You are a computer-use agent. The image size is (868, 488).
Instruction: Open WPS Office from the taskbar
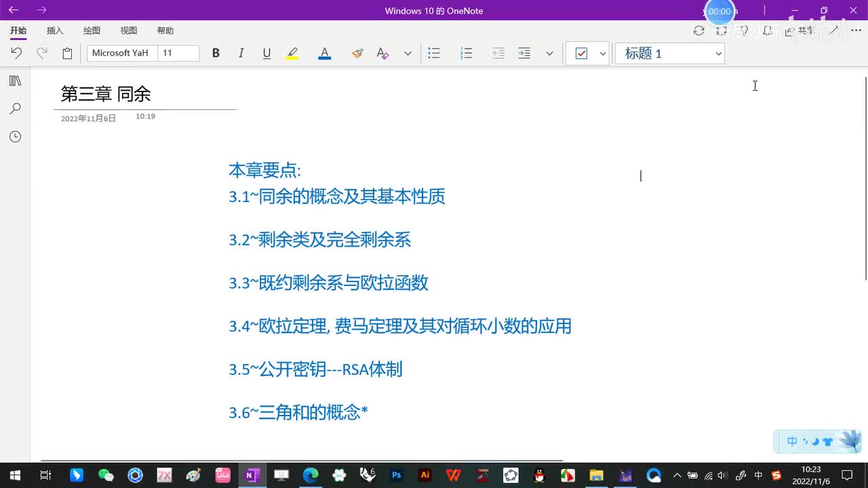click(x=454, y=475)
